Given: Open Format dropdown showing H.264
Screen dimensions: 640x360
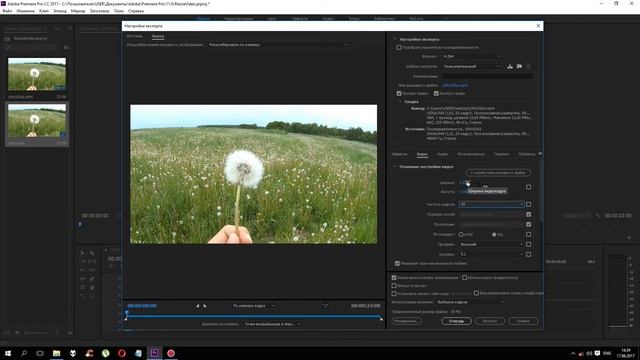Looking at the screenshot, I should (472, 56).
